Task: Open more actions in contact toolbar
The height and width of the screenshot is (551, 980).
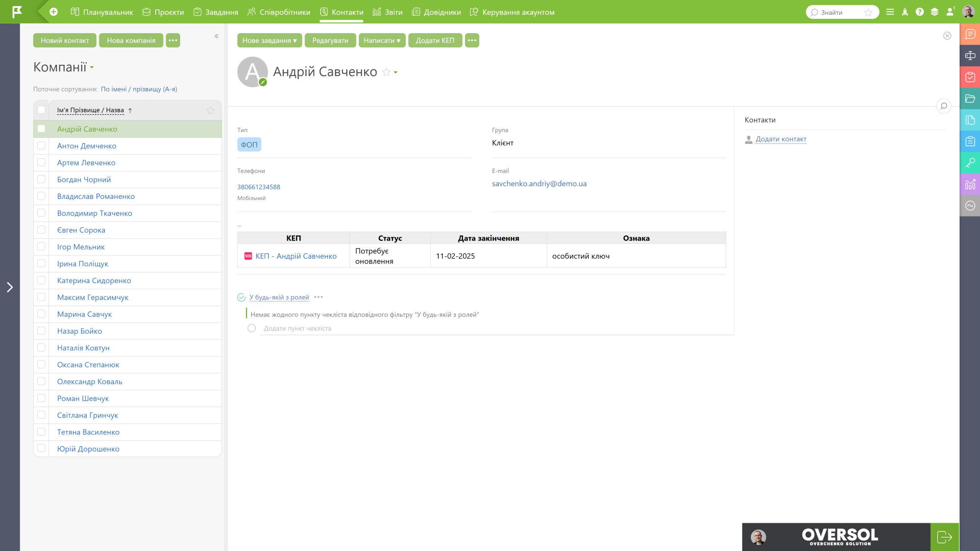Action: 472,40
